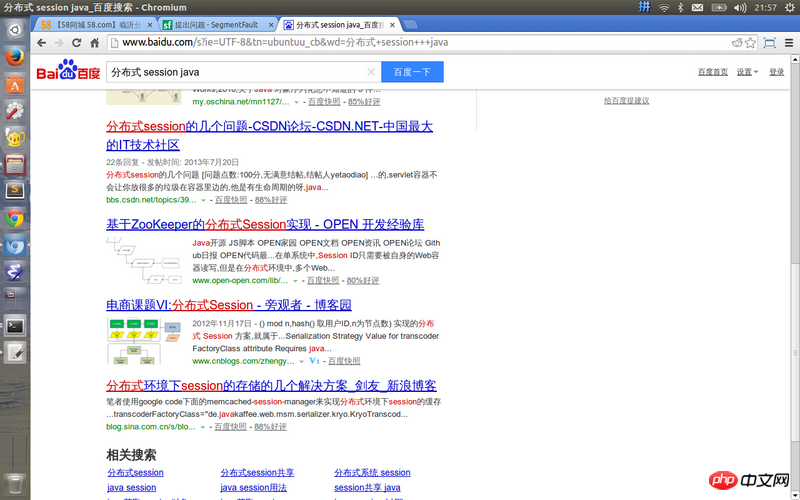Bookmark this page with the star
Image resolution: width=800 pixels, height=500 pixels.
coord(750,43)
